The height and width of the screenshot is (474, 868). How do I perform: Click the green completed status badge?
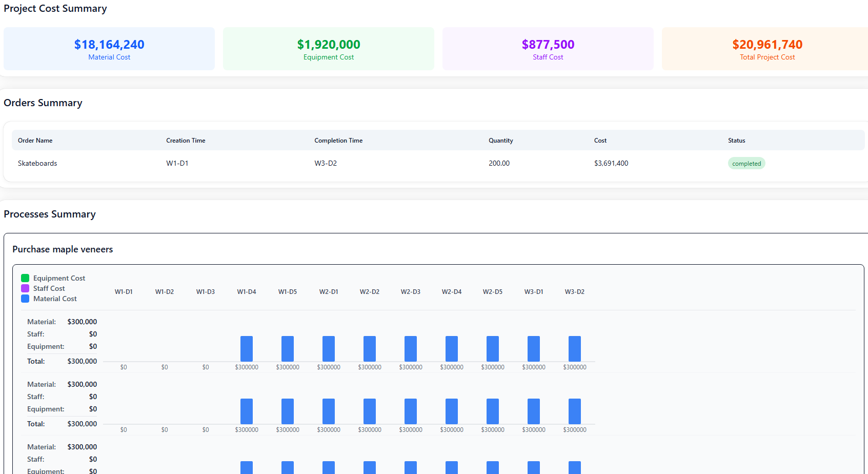click(x=746, y=164)
